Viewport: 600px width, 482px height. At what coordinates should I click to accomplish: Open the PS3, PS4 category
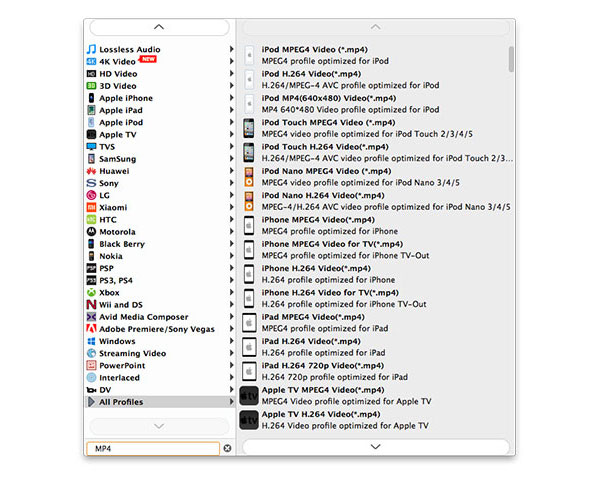[x=122, y=280]
